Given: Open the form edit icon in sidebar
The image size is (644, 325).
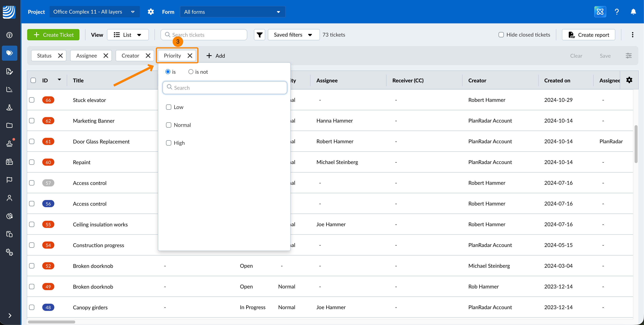Looking at the screenshot, I should [9, 71].
